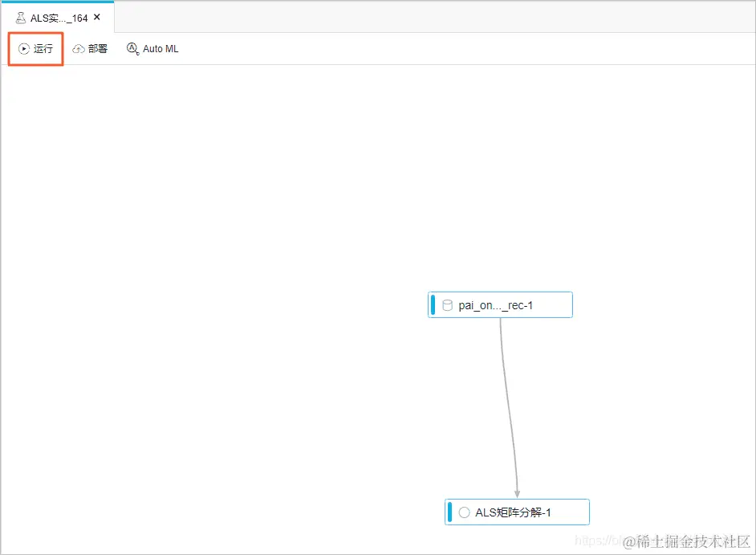
Task: Click the deploy cloud icon
Action: (78, 49)
